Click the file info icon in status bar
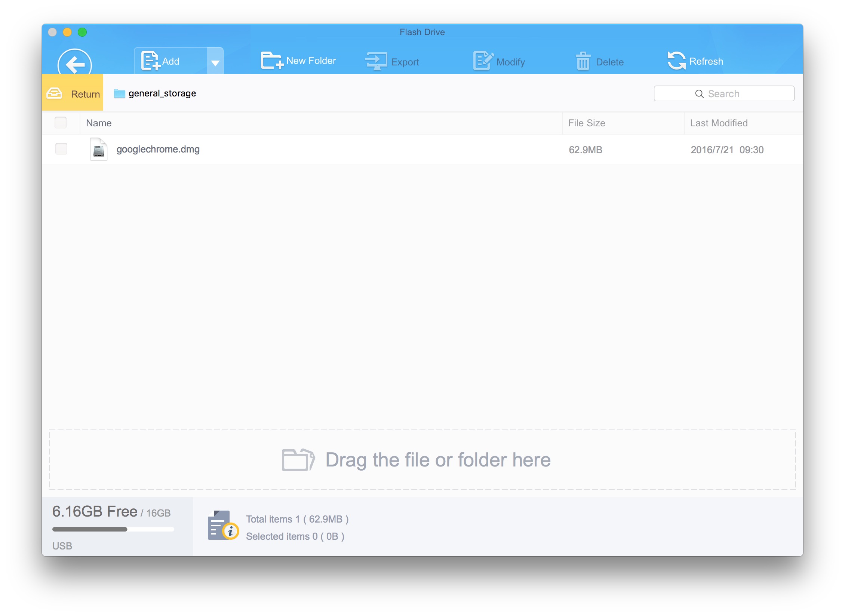This screenshot has width=845, height=616. tap(222, 525)
